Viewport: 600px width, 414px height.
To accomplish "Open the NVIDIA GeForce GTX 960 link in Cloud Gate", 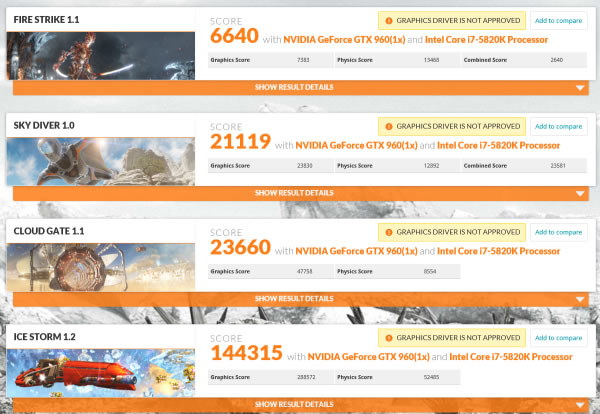I will tap(356, 251).
